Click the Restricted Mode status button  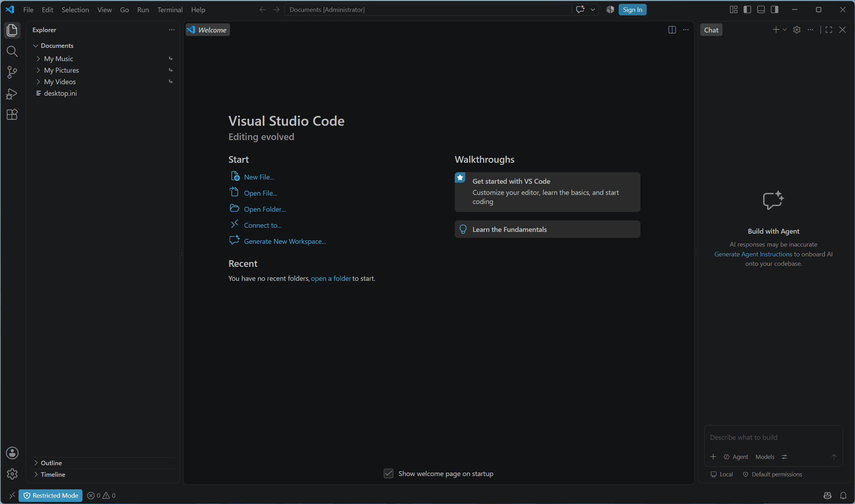pos(51,495)
